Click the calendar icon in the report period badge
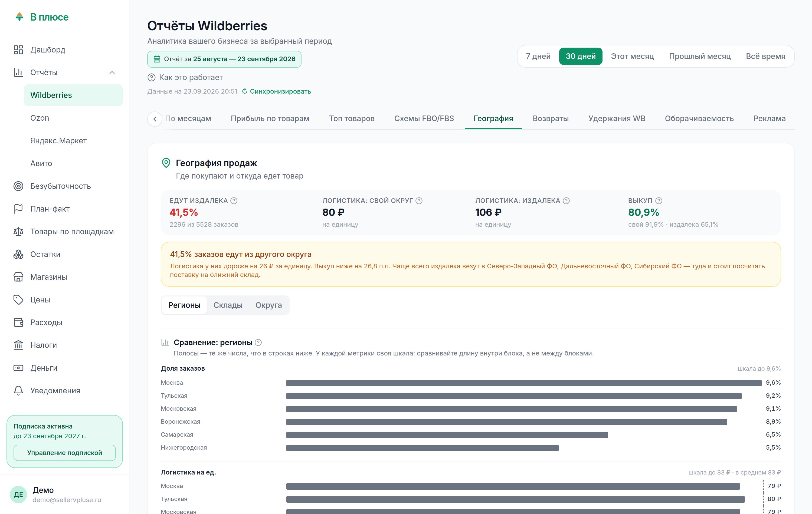 [x=157, y=59]
